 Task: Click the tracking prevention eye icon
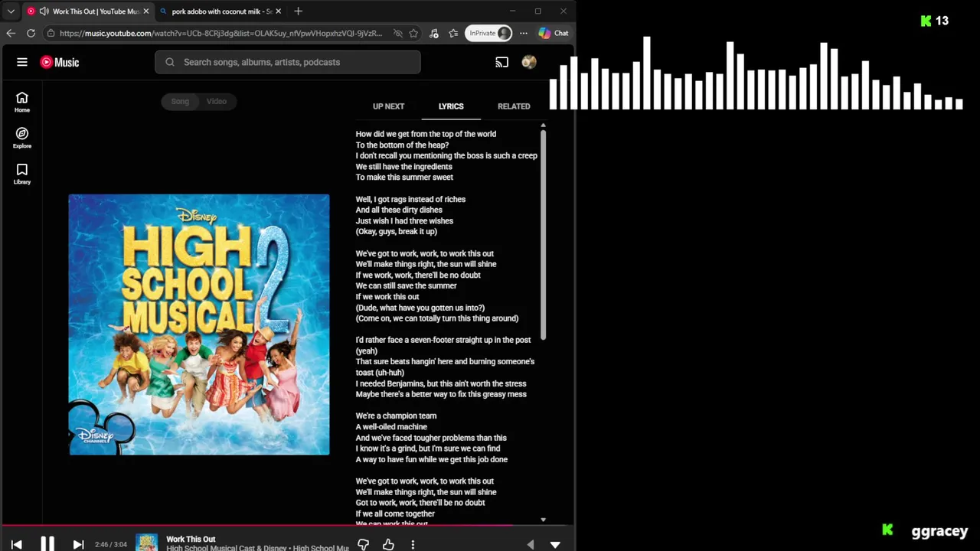click(397, 33)
